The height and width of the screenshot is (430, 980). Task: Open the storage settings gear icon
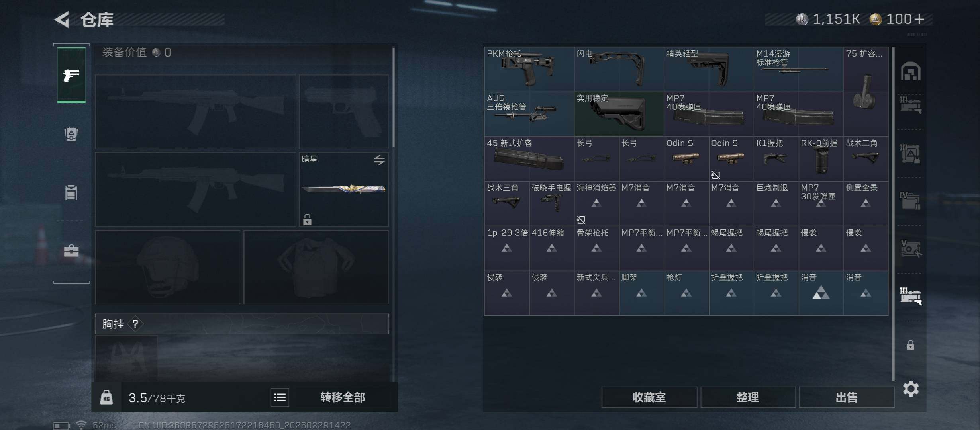(911, 389)
